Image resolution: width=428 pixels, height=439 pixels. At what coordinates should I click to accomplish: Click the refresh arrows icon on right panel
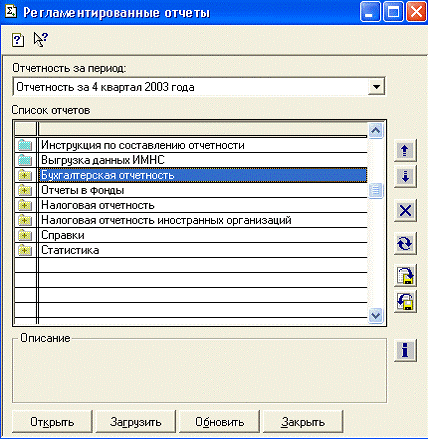point(405,244)
